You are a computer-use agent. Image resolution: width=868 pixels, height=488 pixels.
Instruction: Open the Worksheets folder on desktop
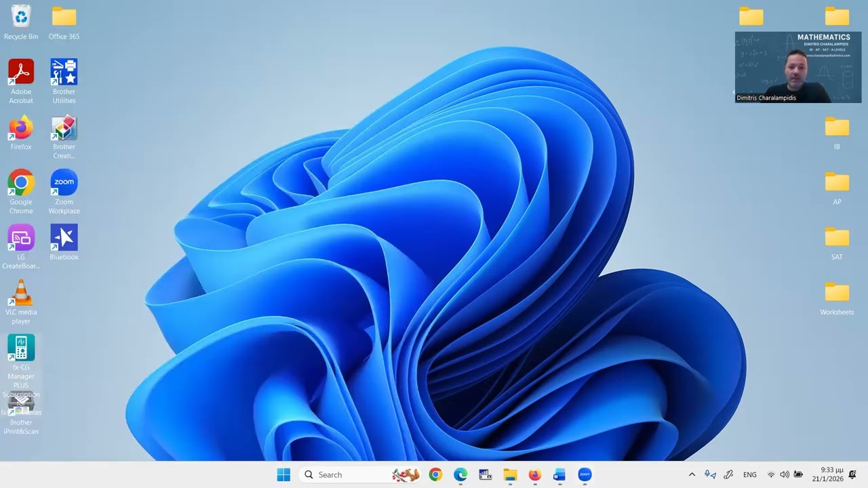click(837, 298)
